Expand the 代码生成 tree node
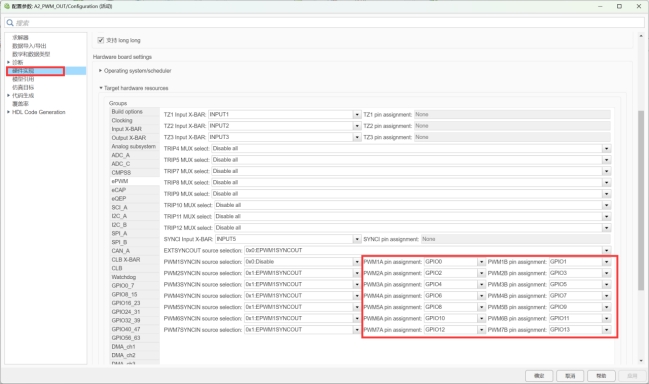The image size is (649, 384). pyautogui.click(x=8, y=96)
